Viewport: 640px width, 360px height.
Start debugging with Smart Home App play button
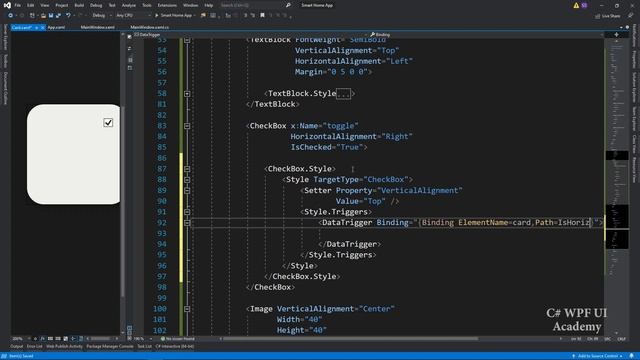(x=173, y=16)
